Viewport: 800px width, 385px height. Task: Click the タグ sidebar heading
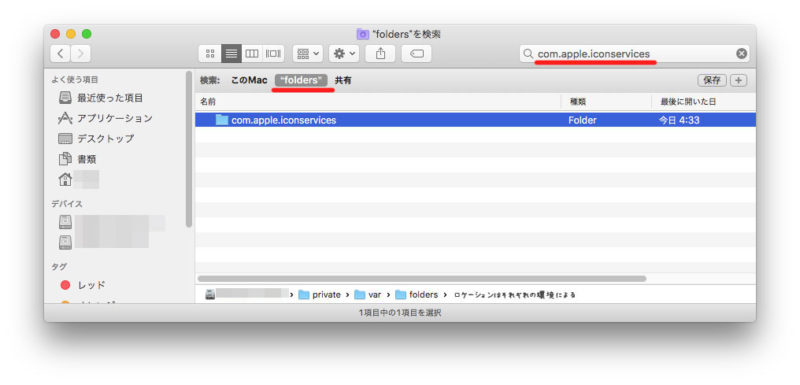coord(59,266)
